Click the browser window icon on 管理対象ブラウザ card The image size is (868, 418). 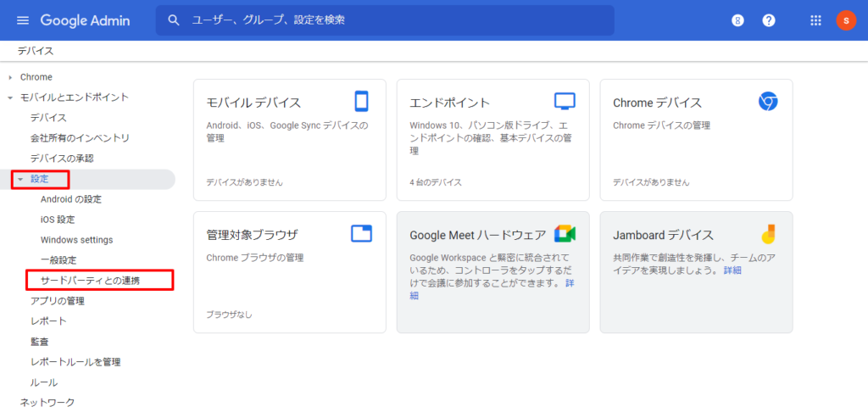[362, 234]
